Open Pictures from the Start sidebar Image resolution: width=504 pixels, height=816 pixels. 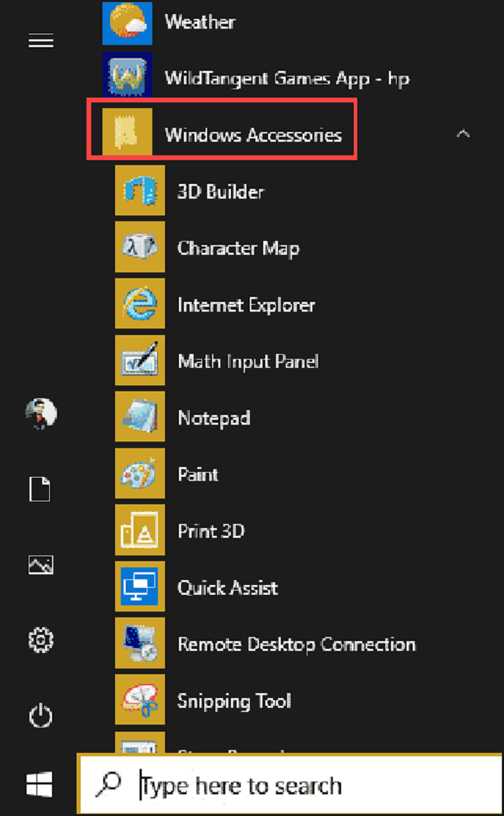pyautogui.click(x=41, y=565)
